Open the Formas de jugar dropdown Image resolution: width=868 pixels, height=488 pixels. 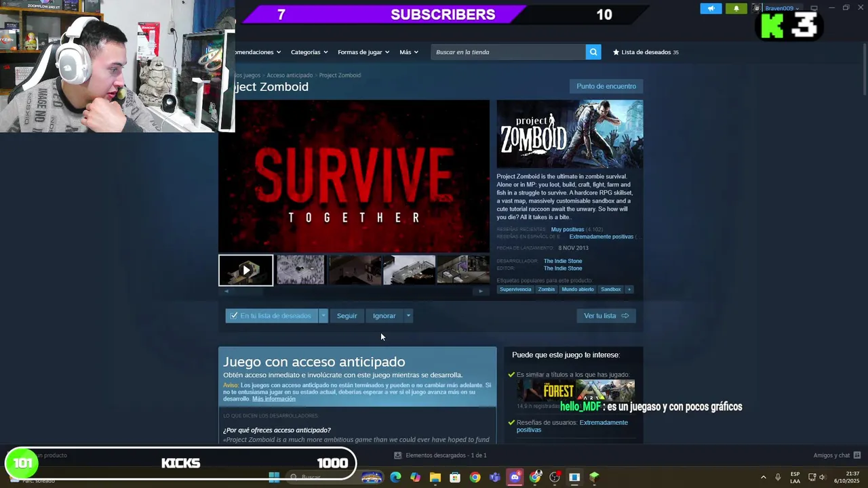[x=363, y=52]
